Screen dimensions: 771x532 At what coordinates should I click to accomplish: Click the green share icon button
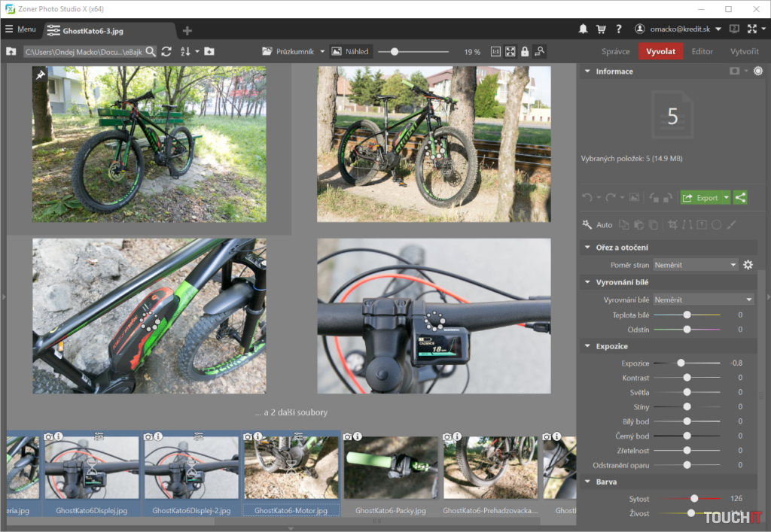pos(741,197)
